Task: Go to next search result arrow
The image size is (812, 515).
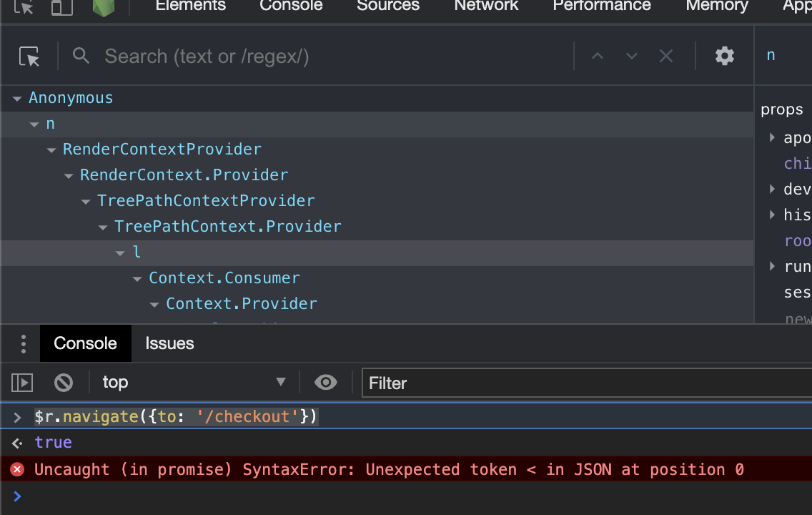Action: [x=632, y=56]
